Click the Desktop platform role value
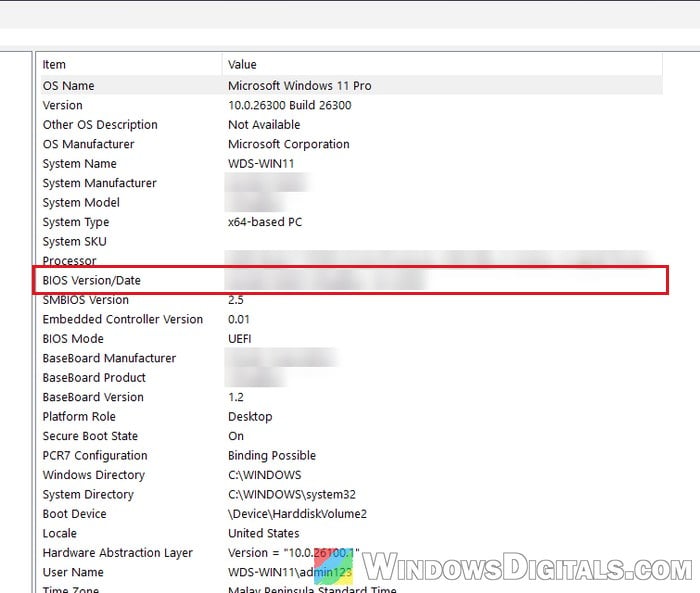This screenshot has height=593, width=700. [250, 417]
